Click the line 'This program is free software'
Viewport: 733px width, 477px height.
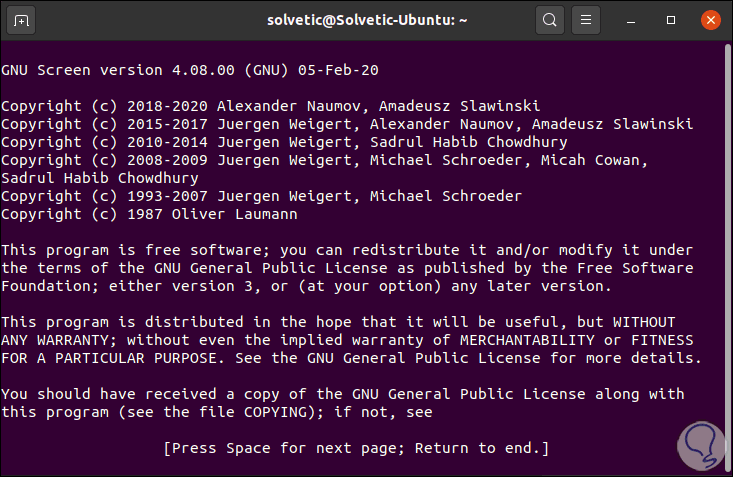(347, 250)
